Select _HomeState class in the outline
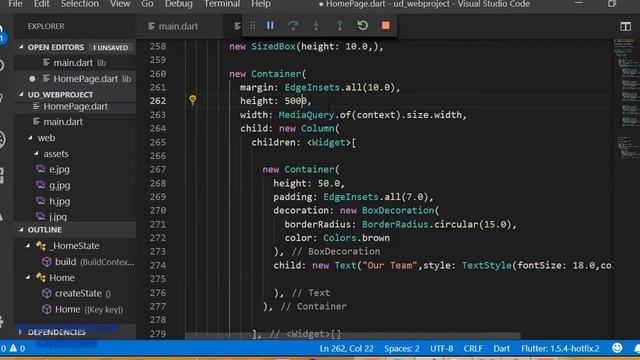 point(74,246)
